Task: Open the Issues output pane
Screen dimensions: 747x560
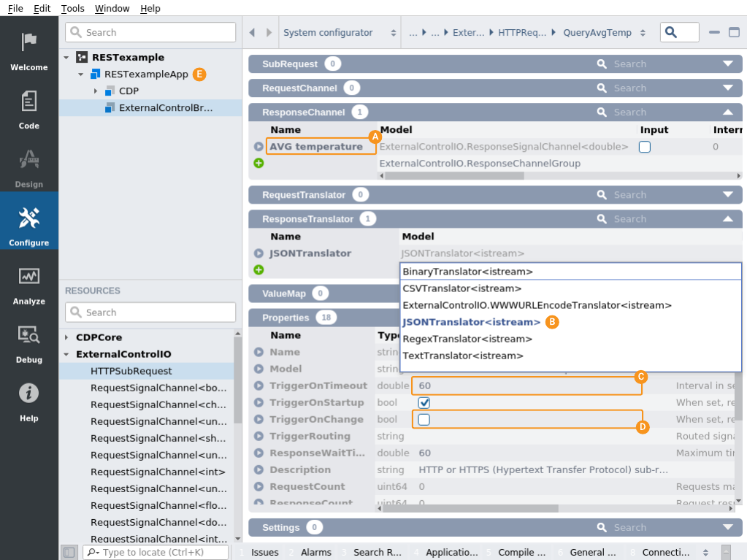Action: point(264,552)
